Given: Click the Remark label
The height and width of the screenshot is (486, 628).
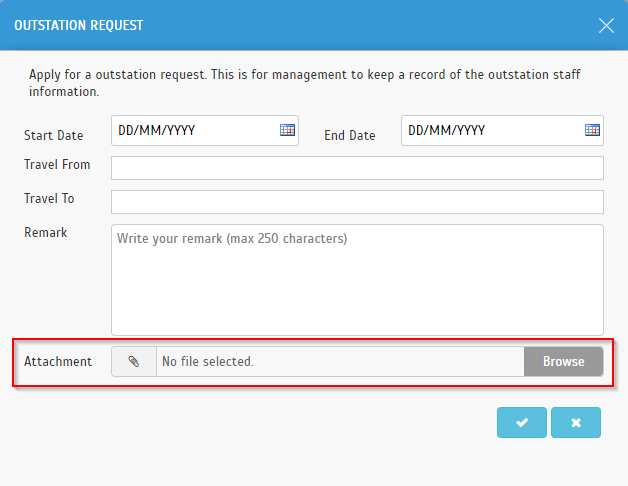Looking at the screenshot, I should click(45, 233).
